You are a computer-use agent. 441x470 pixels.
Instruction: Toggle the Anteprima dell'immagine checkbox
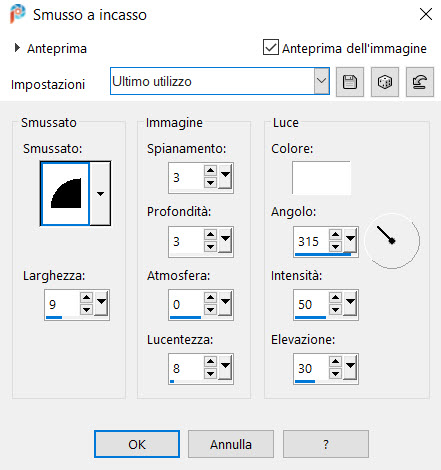pyautogui.click(x=271, y=47)
